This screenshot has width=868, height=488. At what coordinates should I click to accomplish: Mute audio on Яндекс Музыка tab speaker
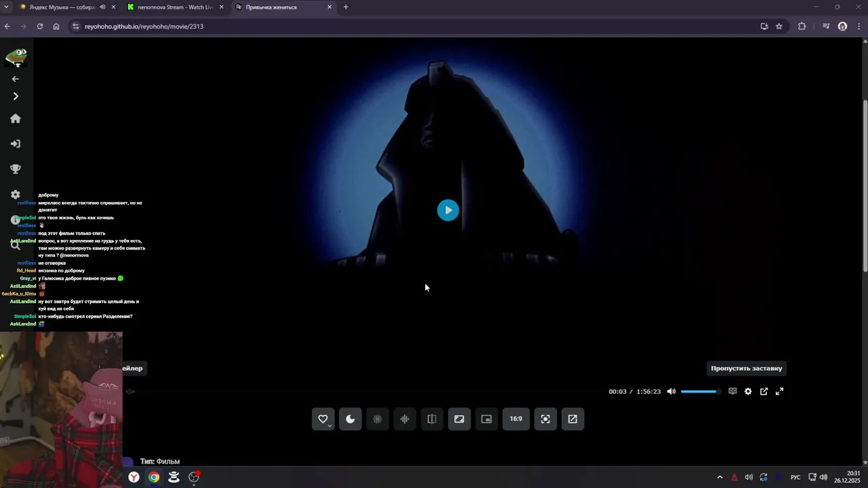click(x=102, y=7)
